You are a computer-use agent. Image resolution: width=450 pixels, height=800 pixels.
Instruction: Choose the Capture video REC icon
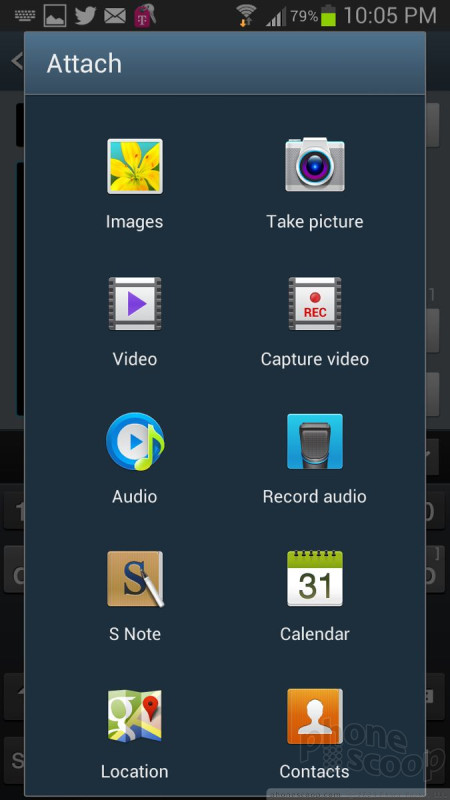coord(315,304)
